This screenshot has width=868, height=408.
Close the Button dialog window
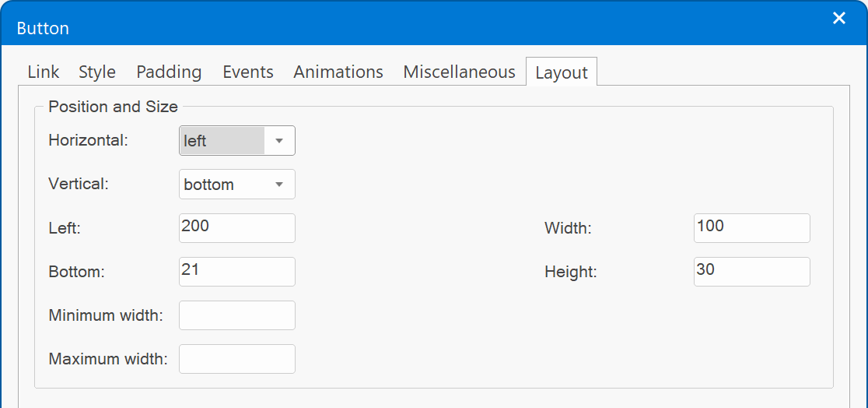click(838, 19)
